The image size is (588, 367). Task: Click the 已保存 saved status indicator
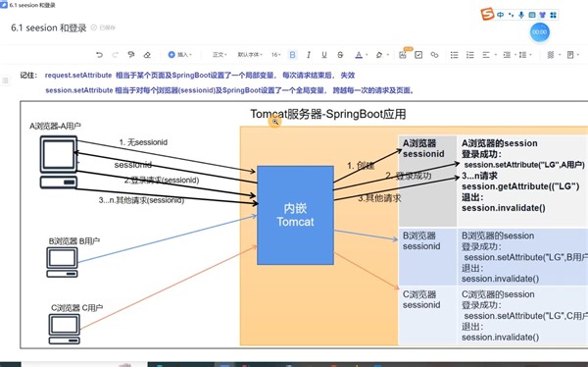pyautogui.click(x=104, y=27)
